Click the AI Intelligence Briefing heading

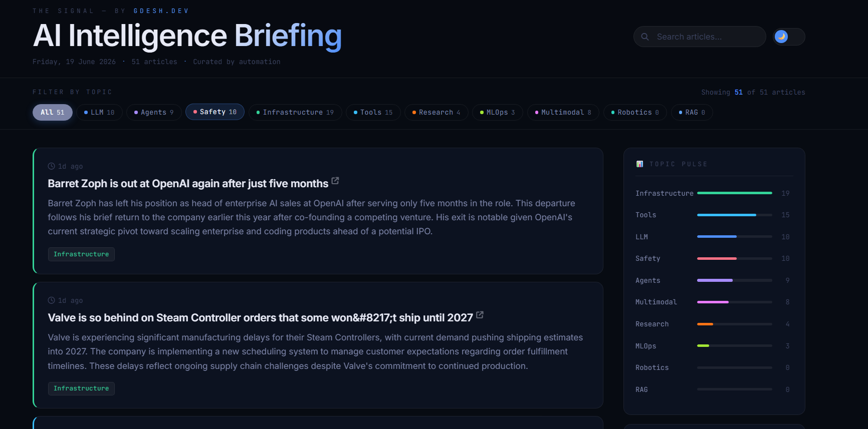click(187, 36)
